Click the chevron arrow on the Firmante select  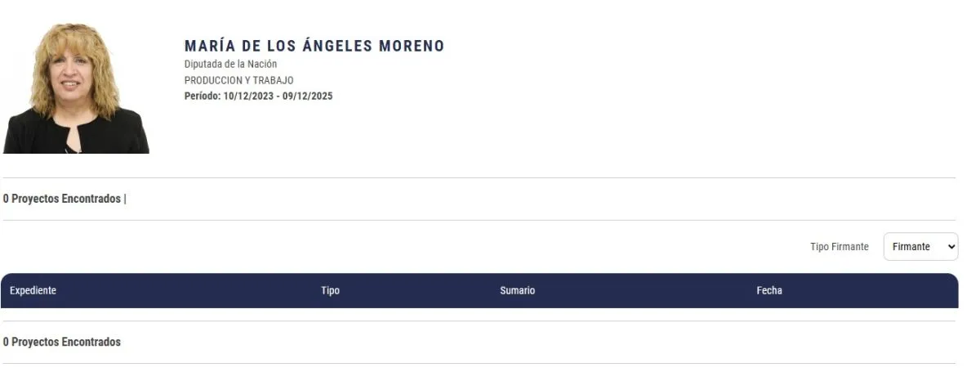(x=950, y=247)
